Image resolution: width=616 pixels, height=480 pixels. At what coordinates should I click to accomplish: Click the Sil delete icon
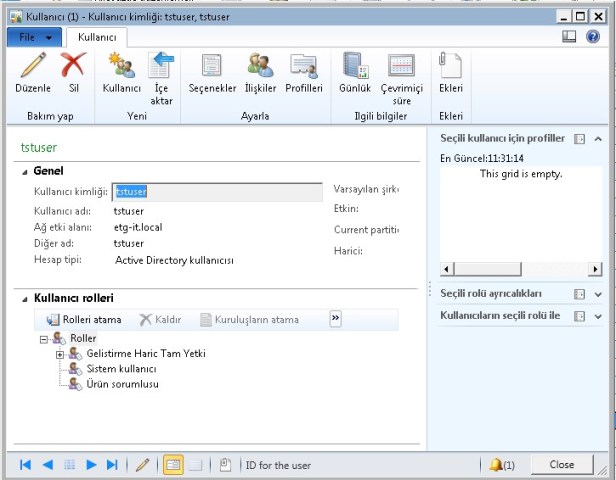(73, 67)
